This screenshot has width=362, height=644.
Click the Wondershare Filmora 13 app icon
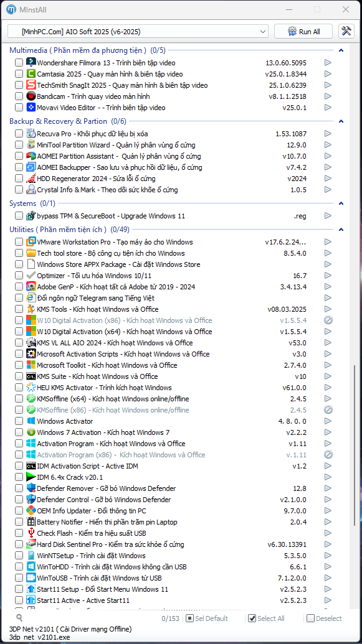click(31, 62)
